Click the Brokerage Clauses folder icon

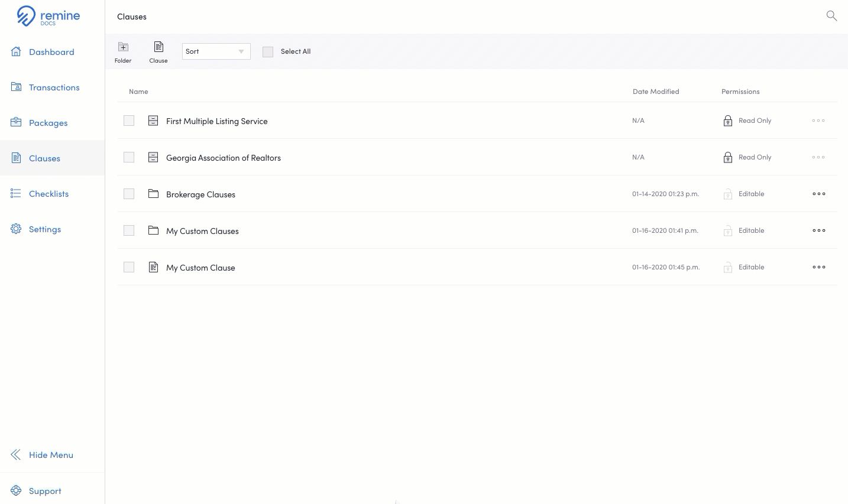[153, 194]
